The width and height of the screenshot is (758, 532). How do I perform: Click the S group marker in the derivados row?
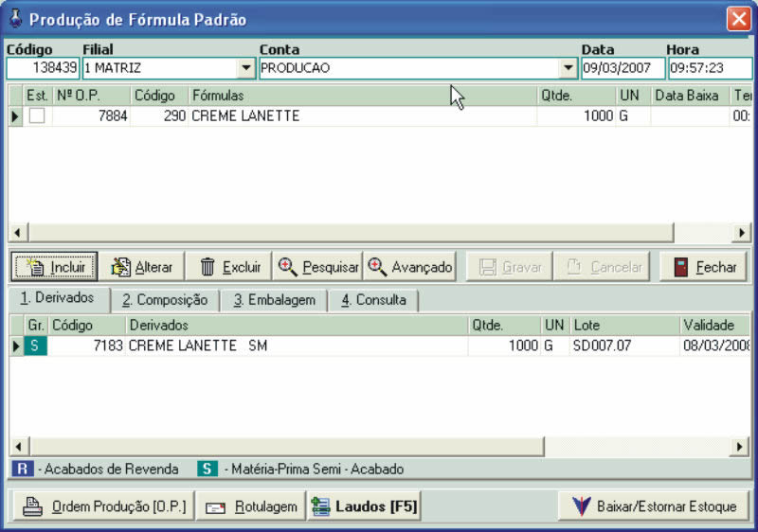[x=35, y=346]
